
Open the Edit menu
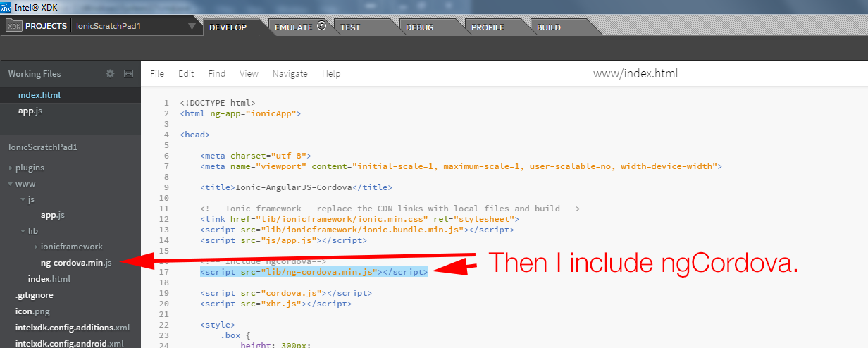[186, 73]
